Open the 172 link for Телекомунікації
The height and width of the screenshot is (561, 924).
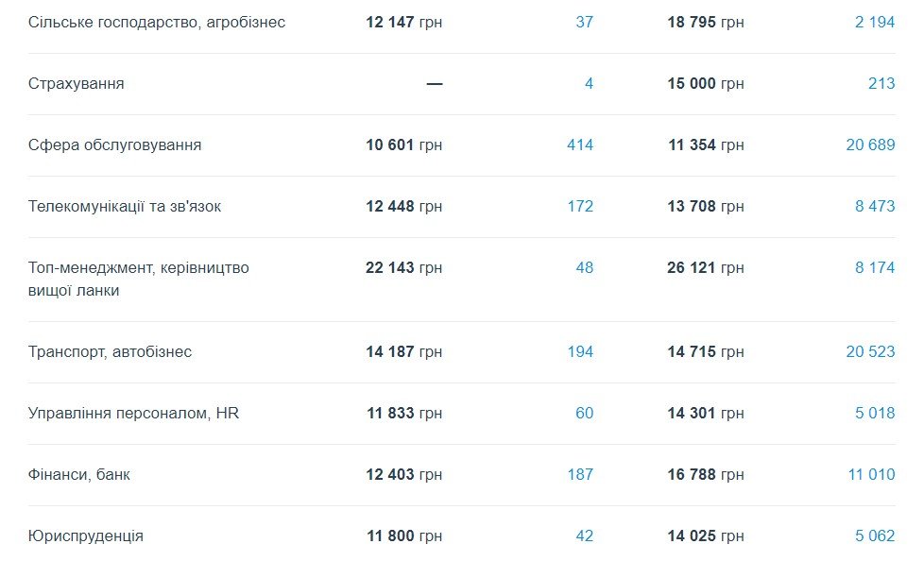(580, 206)
